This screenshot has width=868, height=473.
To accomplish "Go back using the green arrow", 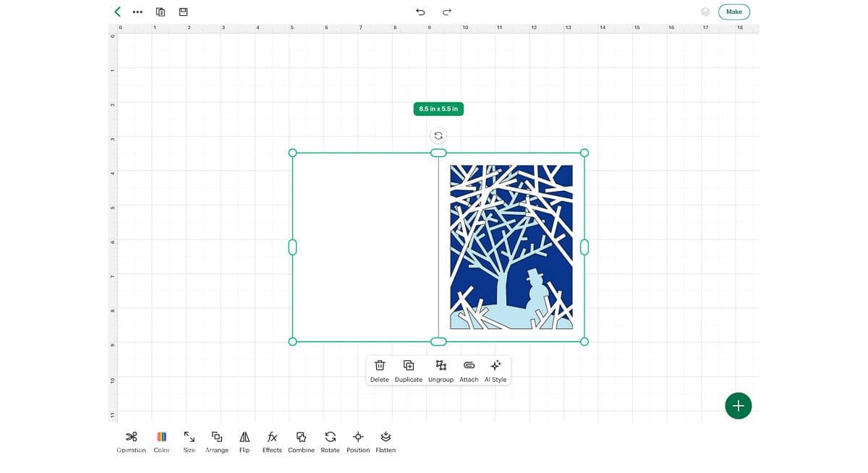I will coord(117,12).
